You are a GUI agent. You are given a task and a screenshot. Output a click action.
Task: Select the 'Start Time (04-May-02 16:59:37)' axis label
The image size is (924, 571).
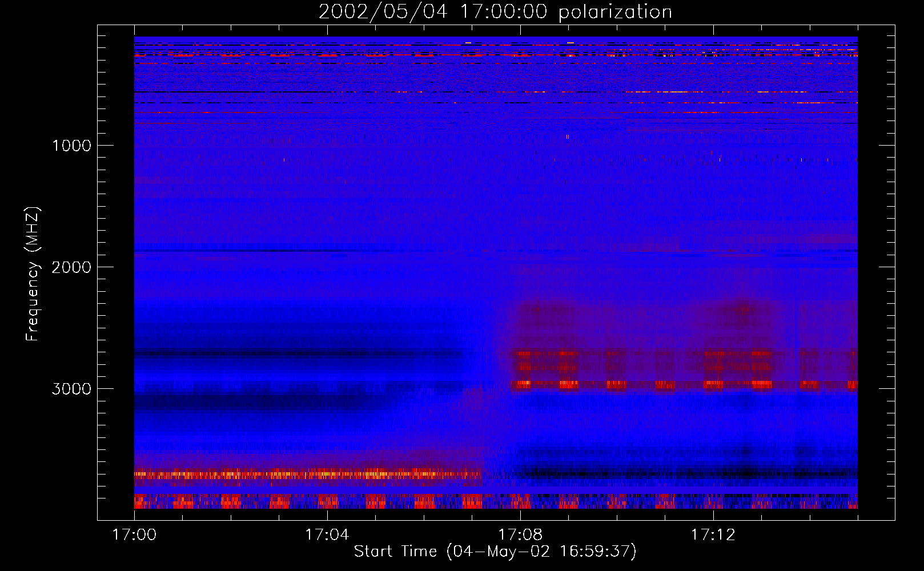click(x=495, y=552)
